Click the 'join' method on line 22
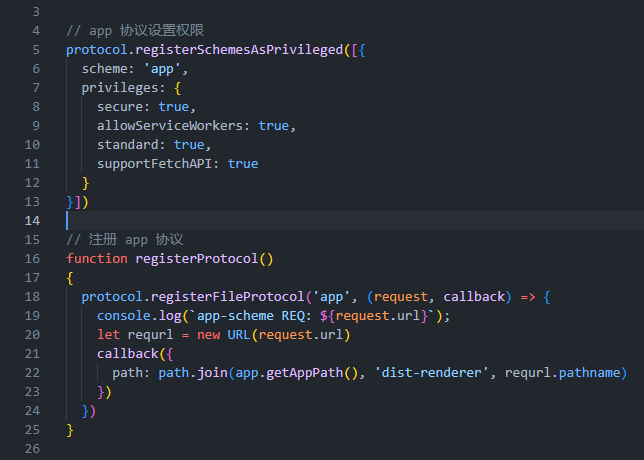The width and height of the screenshot is (644, 460). 212,373
